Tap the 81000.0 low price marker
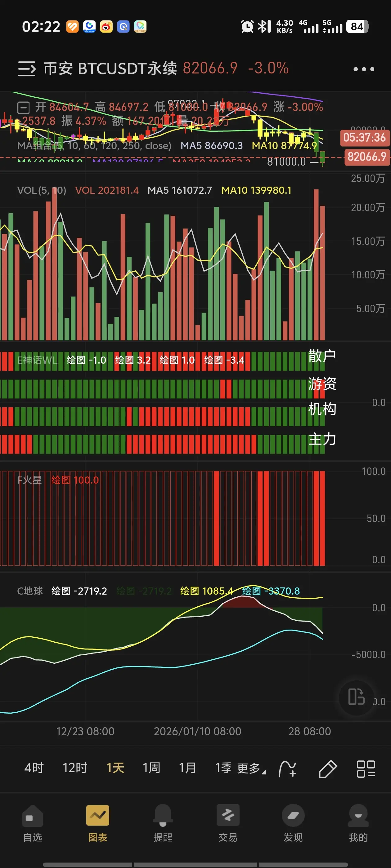Screen dimensions: 391x868 pos(286,162)
